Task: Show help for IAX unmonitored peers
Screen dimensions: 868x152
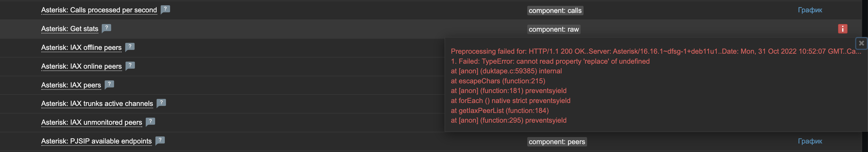Action: coord(150,121)
